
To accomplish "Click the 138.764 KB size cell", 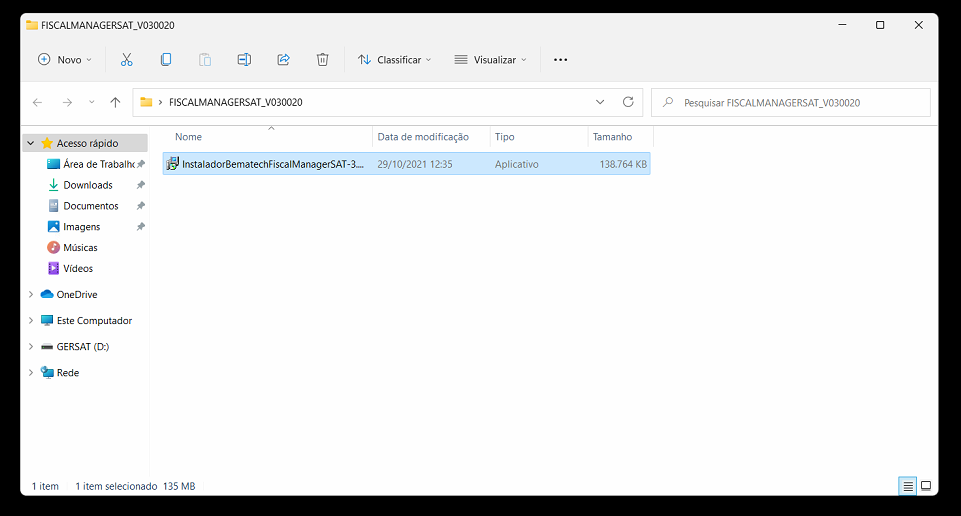I will (623, 164).
